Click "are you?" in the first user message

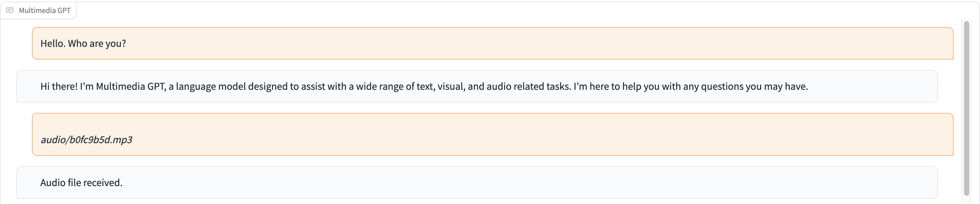tap(108, 43)
